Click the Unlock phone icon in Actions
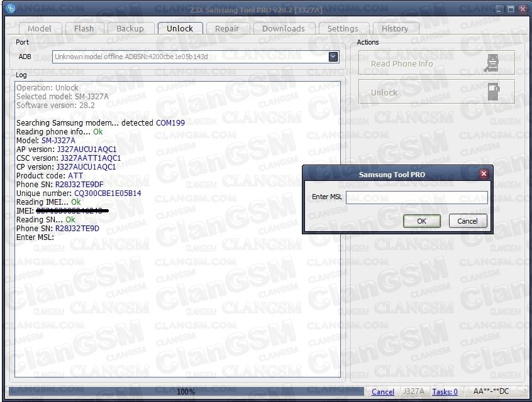 [x=494, y=92]
